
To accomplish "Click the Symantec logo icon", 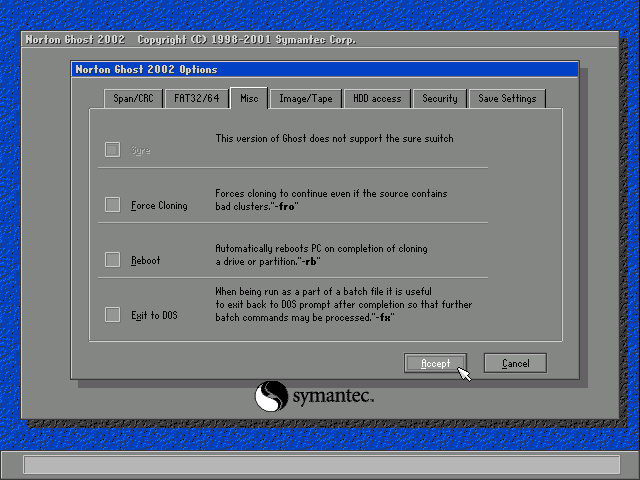I will [271, 396].
